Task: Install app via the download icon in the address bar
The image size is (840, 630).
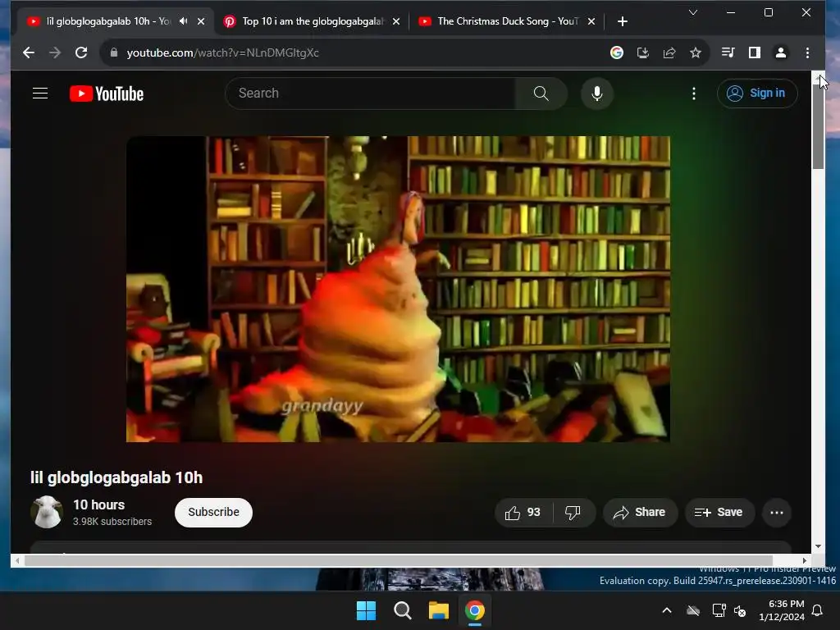Action: [x=643, y=52]
